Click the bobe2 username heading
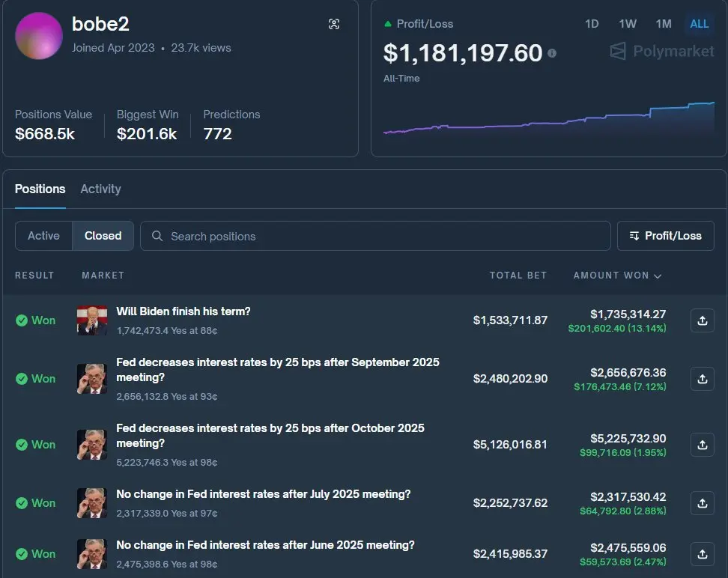The height and width of the screenshot is (578, 728). point(100,24)
